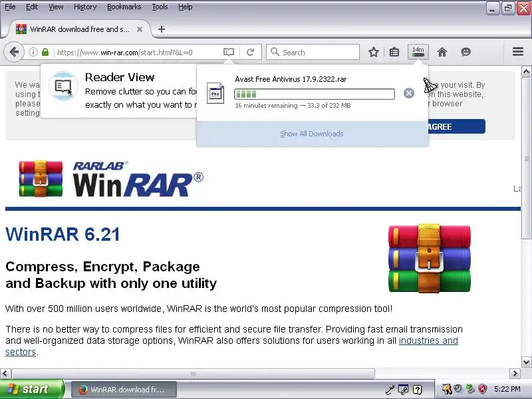The image size is (532, 399).
Task: Click the green padlock security icon
Action: coord(45,53)
